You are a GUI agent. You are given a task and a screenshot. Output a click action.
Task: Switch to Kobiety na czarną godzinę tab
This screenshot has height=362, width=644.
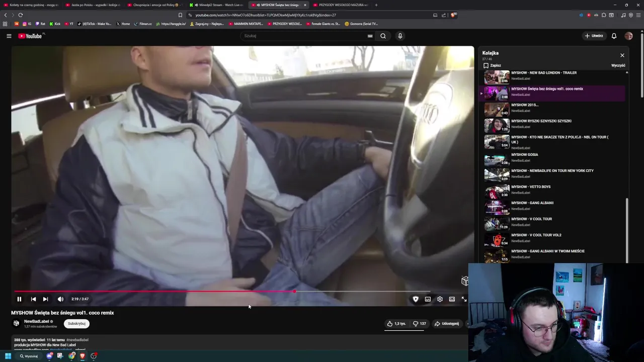[x=31, y=5]
